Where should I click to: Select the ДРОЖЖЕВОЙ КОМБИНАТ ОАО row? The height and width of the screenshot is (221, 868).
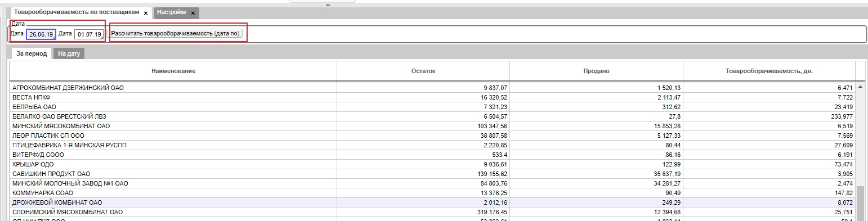[x=432, y=202]
